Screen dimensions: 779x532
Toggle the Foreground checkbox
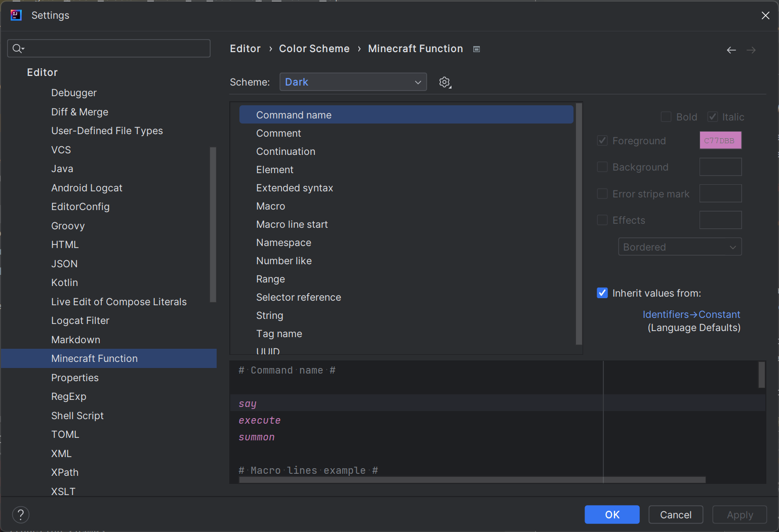click(602, 141)
